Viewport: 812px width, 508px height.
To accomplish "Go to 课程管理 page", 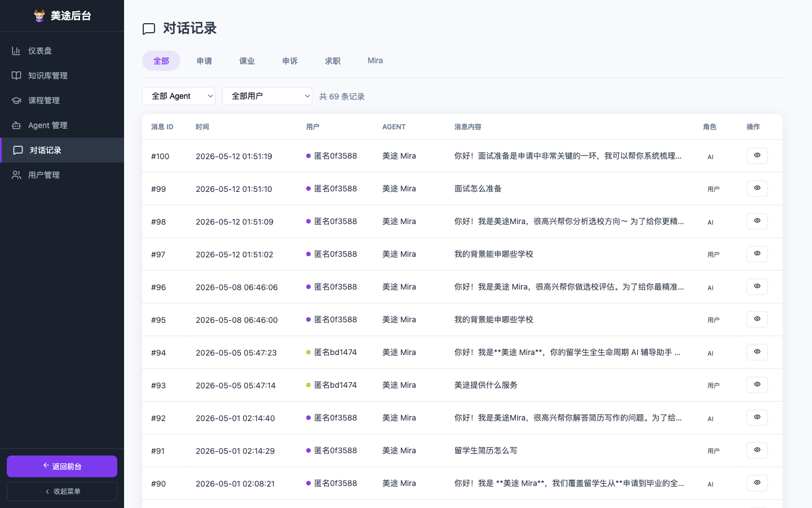I will point(62,100).
